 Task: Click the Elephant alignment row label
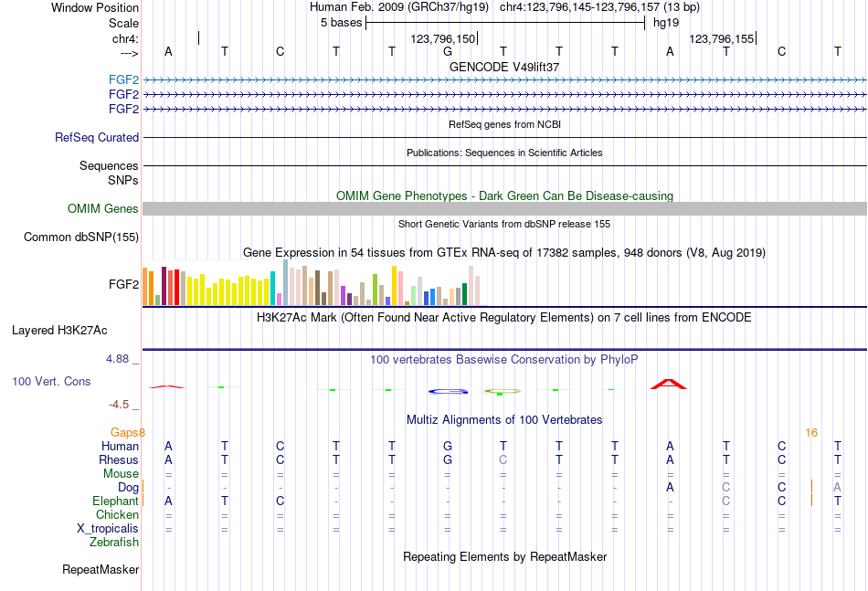(x=116, y=501)
